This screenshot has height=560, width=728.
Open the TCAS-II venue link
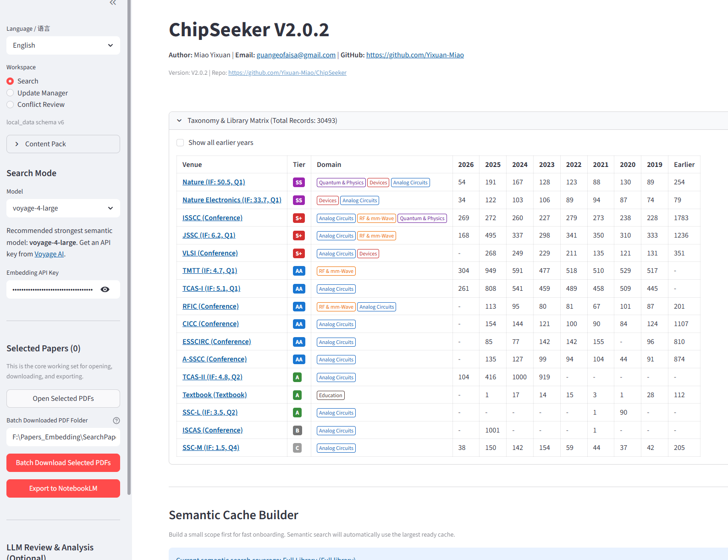[x=212, y=377]
